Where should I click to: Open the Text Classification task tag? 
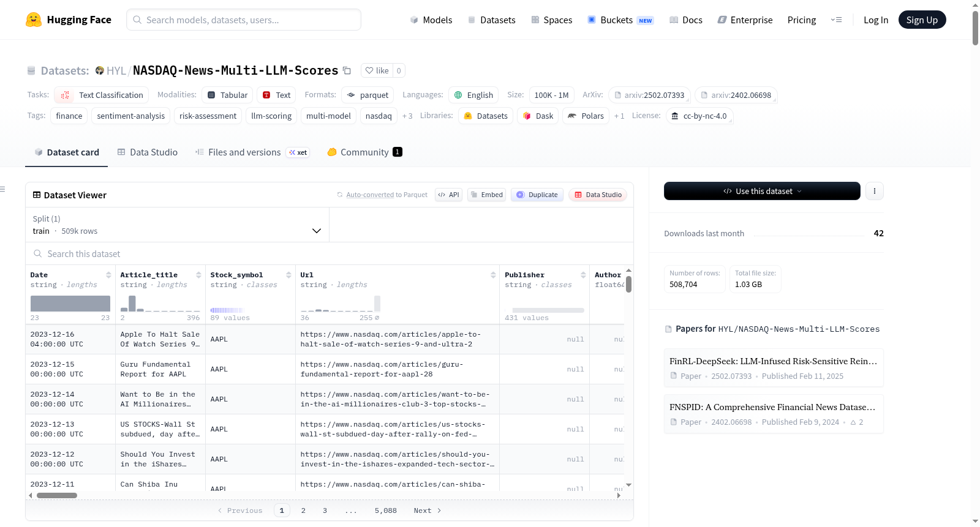click(102, 95)
